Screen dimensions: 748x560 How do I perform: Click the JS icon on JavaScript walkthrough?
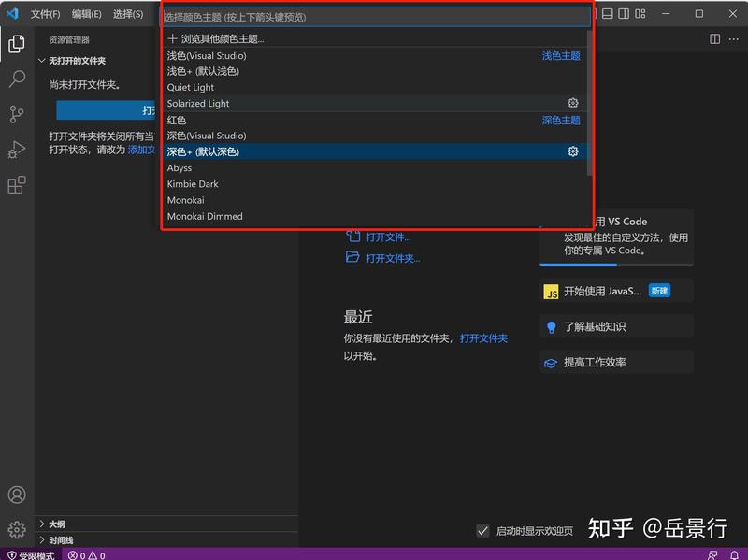551,291
